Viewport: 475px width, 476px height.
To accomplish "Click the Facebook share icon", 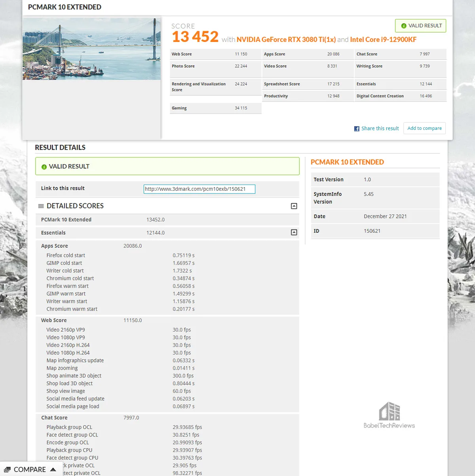I will pos(357,129).
